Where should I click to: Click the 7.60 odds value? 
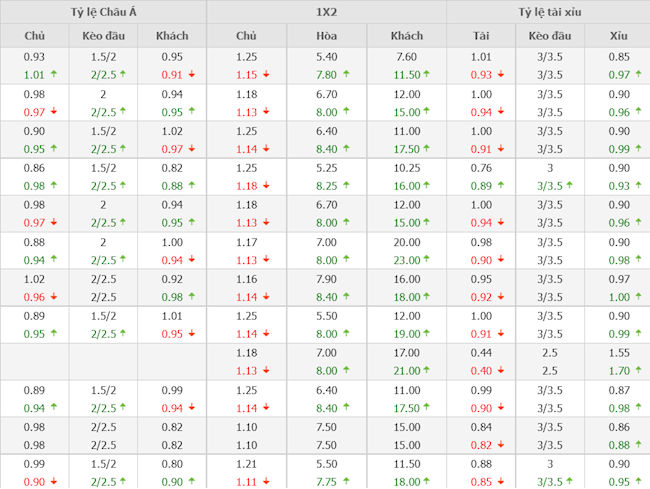coord(406,57)
